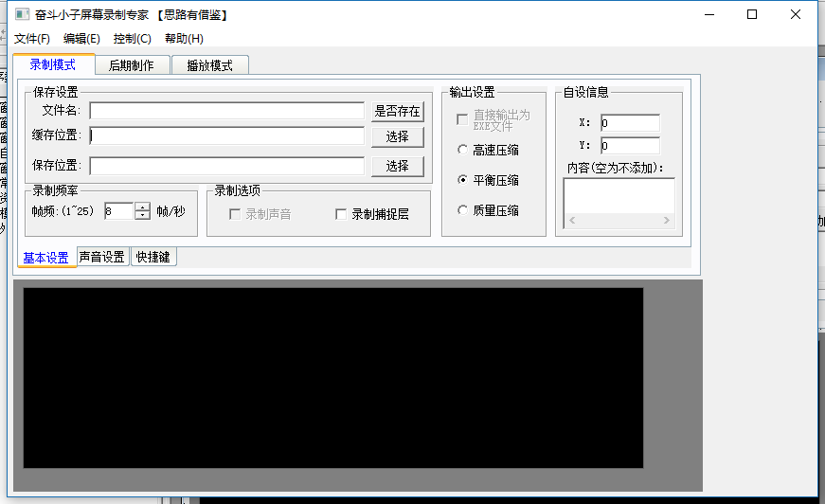Click the Y coordinate input field
Viewport: 825px width, 504px height.
click(630, 146)
